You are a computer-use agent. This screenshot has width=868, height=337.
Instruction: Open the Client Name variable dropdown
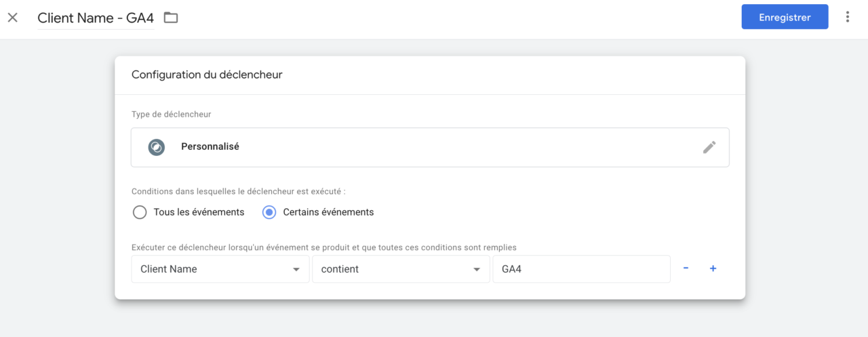tap(220, 269)
